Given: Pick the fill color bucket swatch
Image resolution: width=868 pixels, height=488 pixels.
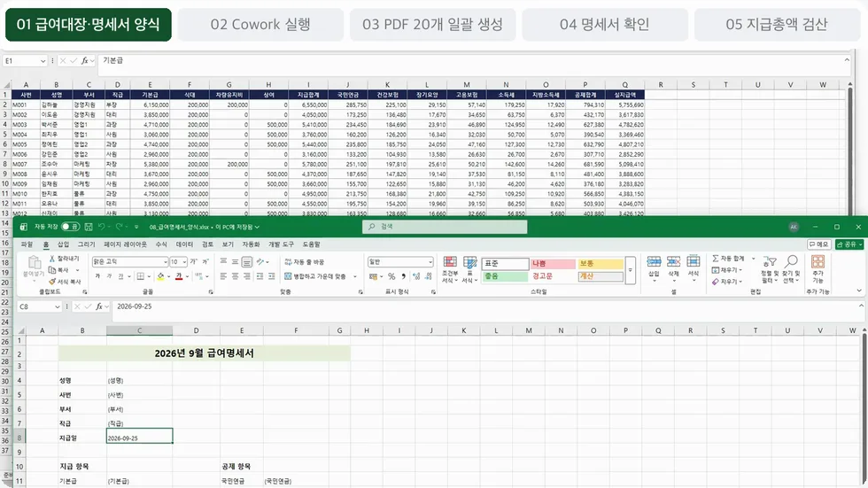Looking at the screenshot, I should pyautogui.click(x=160, y=276).
